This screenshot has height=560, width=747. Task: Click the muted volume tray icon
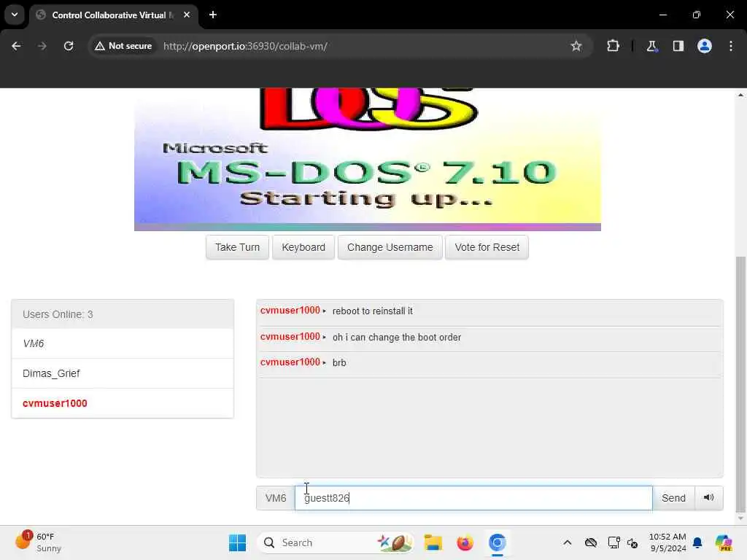tap(632, 542)
